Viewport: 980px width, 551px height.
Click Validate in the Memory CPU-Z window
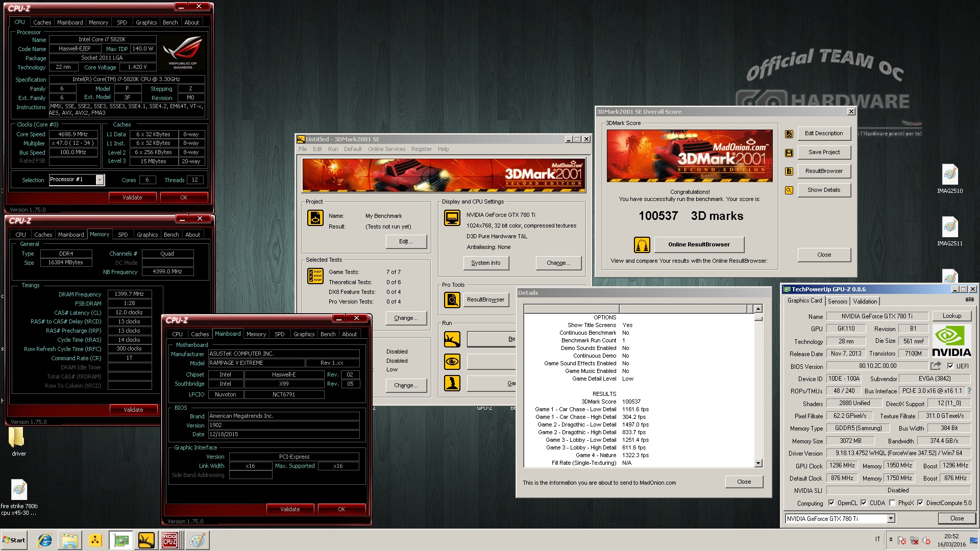[133, 410]
